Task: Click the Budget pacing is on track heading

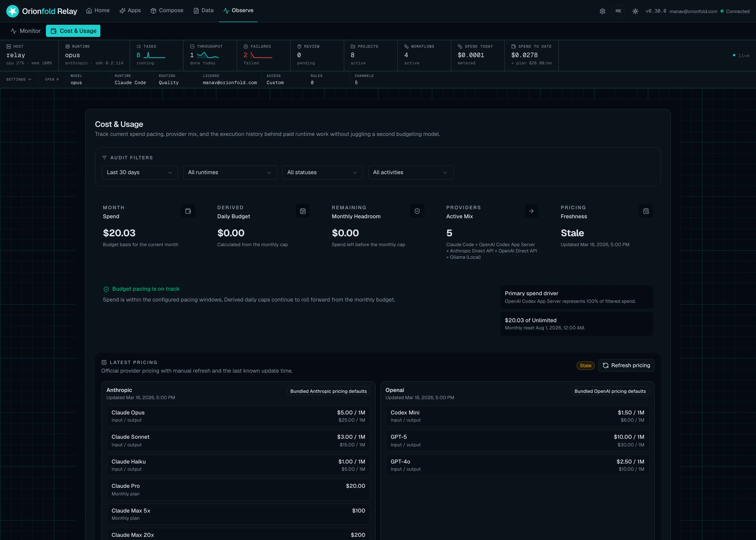Action: click(146, 289)
